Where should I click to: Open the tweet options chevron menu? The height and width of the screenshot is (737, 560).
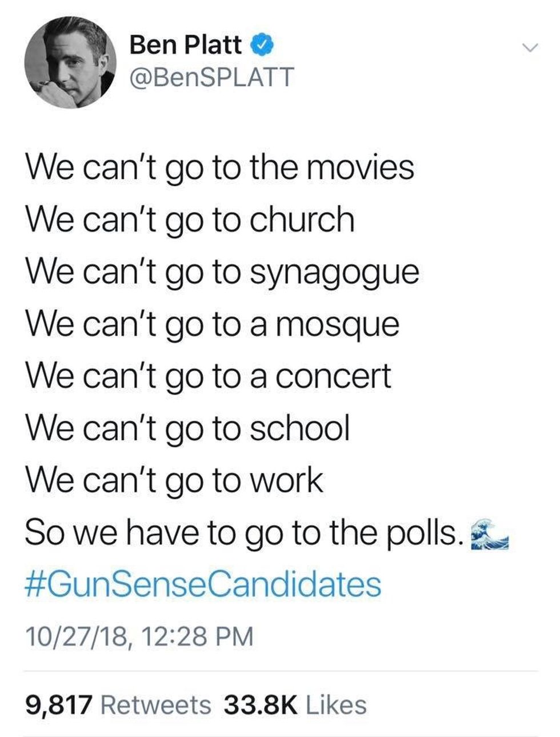531,49
